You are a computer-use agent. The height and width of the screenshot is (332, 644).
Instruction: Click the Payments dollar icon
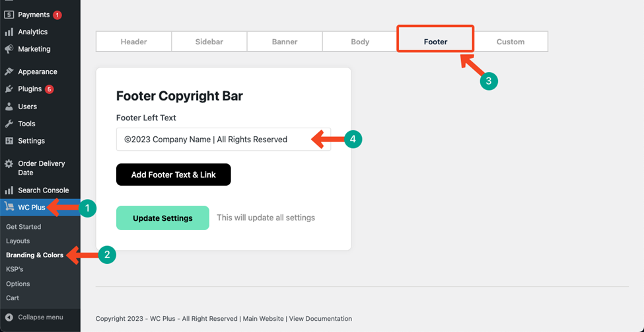coord(9,15)
